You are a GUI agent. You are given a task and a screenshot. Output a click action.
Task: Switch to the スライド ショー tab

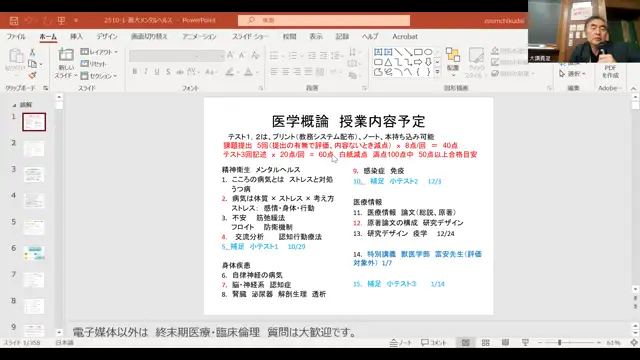250,36
